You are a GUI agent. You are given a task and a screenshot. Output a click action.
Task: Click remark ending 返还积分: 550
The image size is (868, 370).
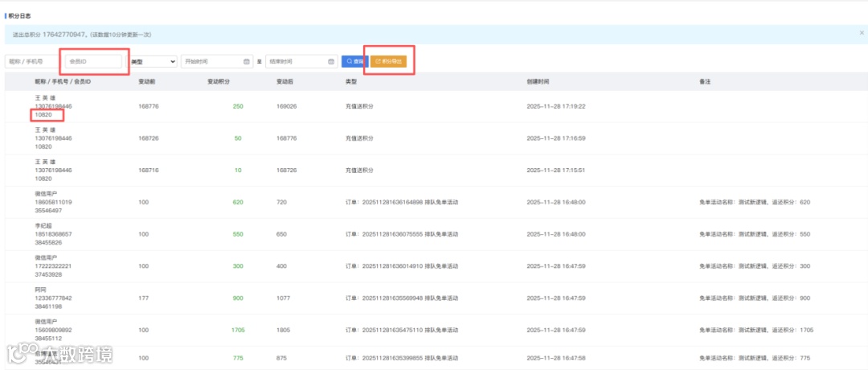(755, 234)
